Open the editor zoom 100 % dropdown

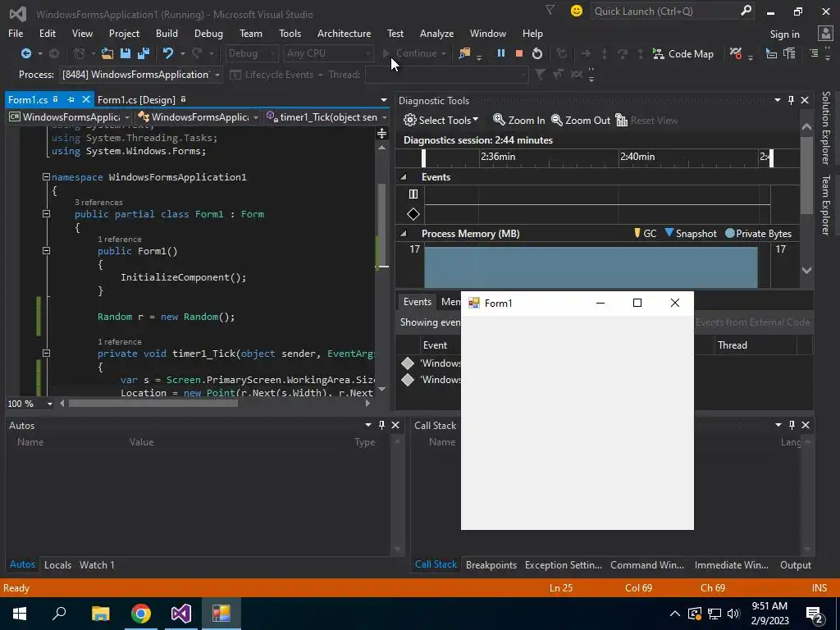[50, 404]
